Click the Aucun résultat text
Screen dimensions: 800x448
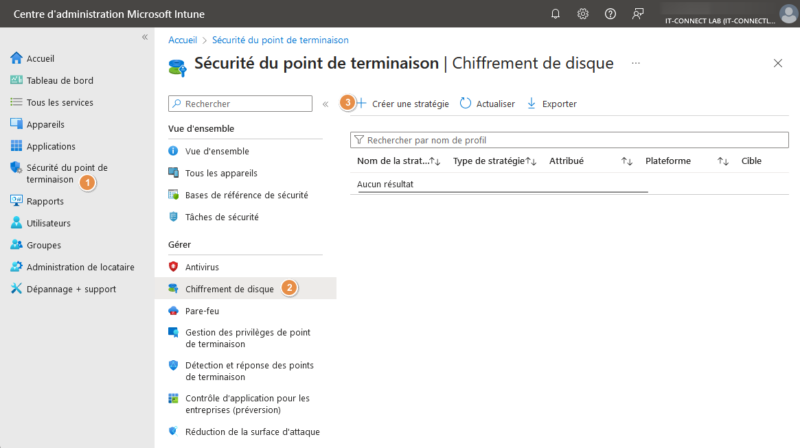click(x=385, y=184)
